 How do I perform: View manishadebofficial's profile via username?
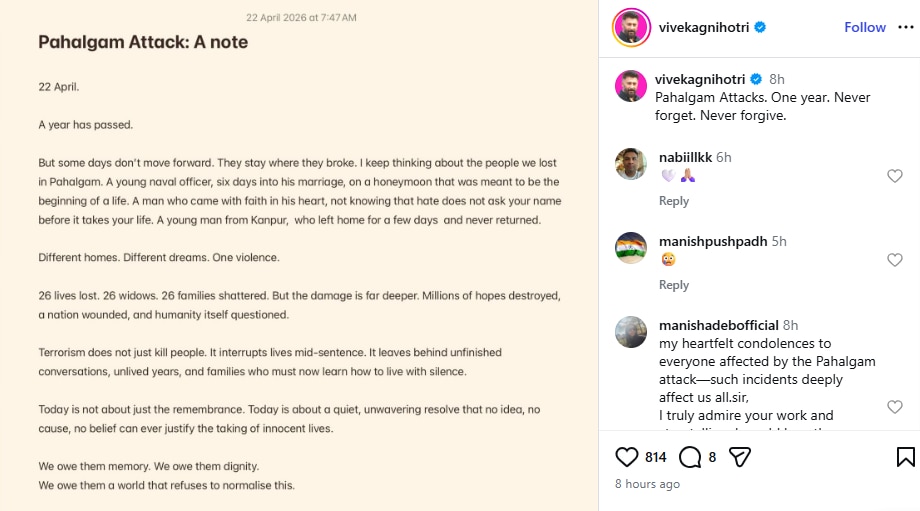(718, 325)
